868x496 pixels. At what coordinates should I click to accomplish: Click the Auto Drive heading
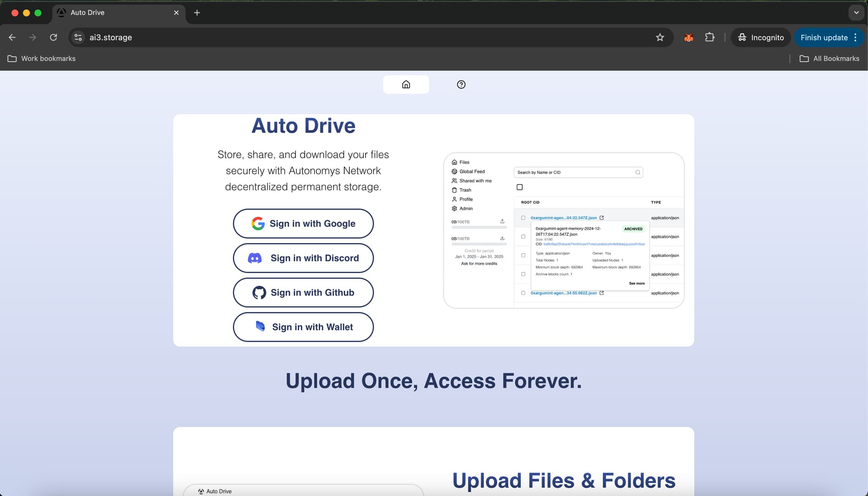303,126
